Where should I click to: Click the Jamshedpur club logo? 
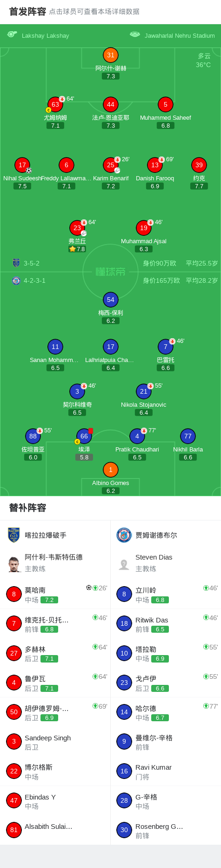tap(124, 535)
